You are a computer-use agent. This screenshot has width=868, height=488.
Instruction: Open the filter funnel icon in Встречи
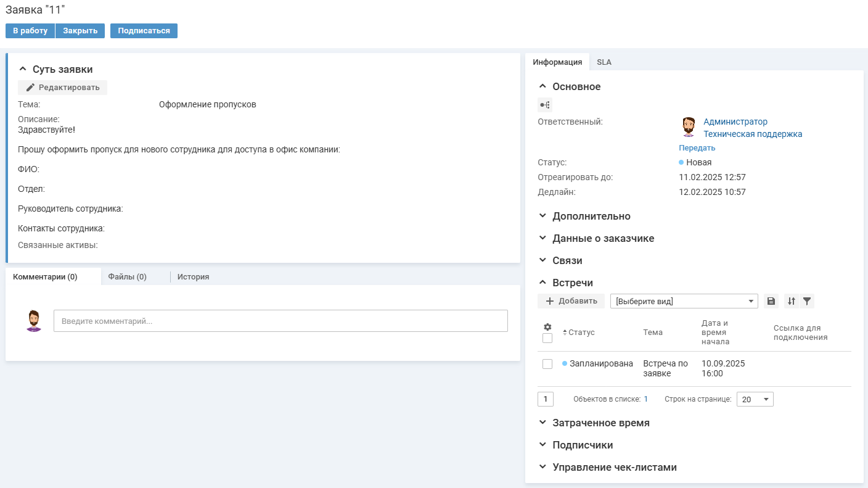pyautogui.click(x=807, y=301)
